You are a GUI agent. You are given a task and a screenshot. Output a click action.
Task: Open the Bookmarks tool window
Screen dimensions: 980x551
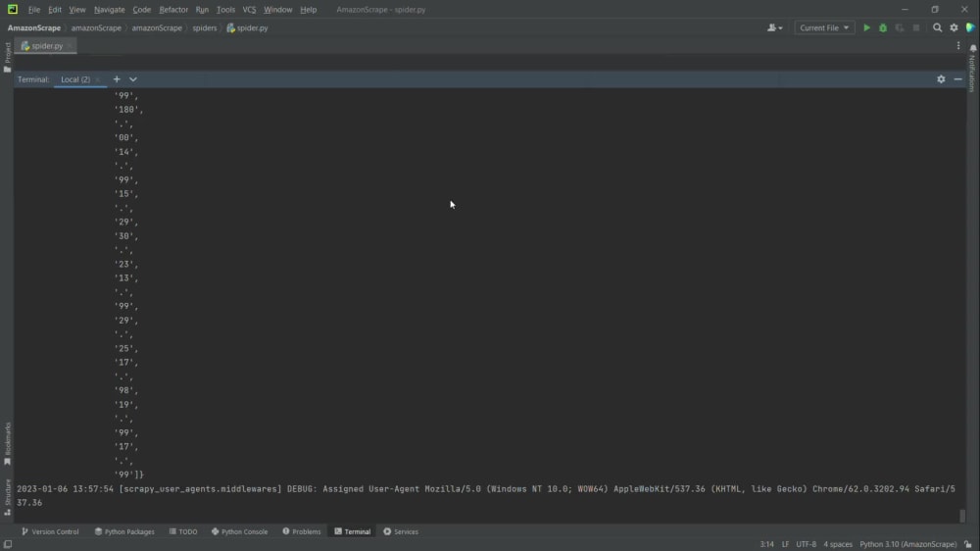(x=7, y=443)
